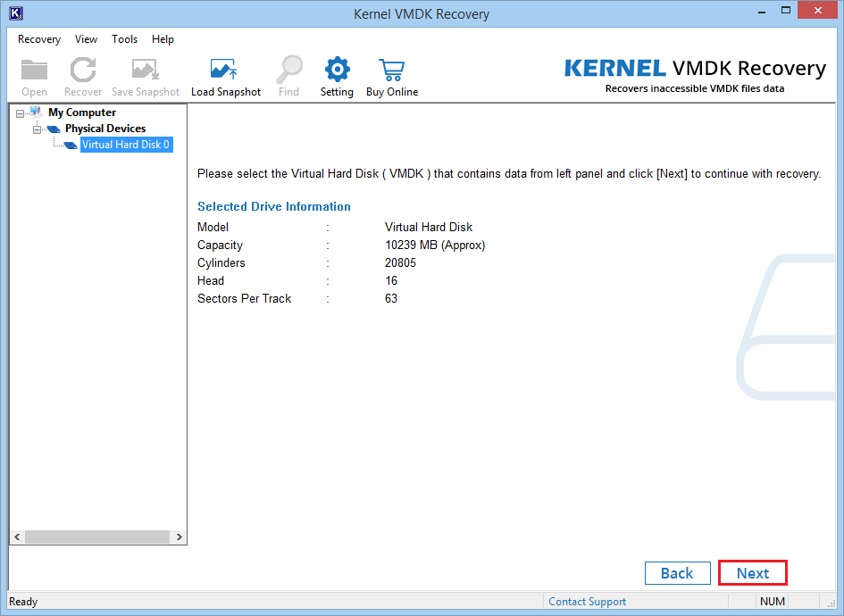844x616 pixels.
Task: Select the My Computer tree label
Action: [82, 112]
